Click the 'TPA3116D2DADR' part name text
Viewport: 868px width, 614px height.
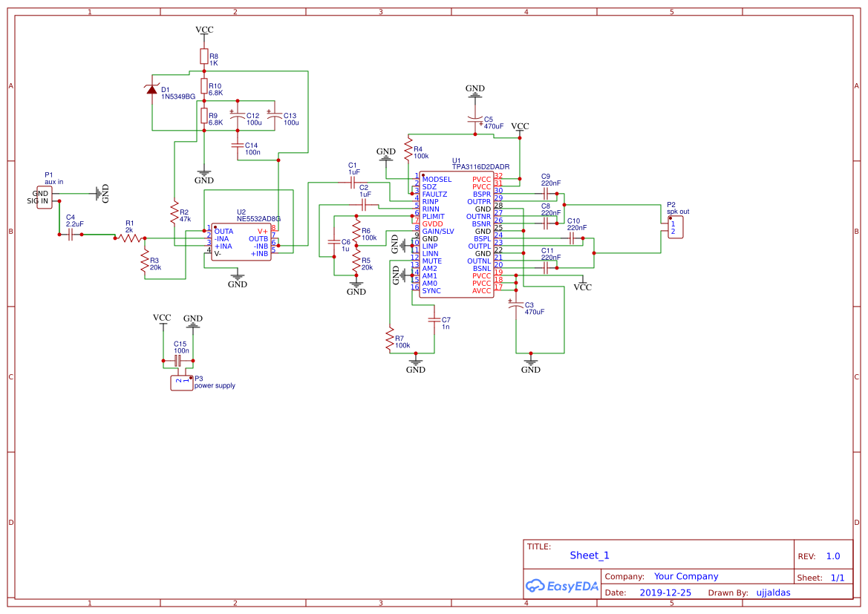(481, 166)
